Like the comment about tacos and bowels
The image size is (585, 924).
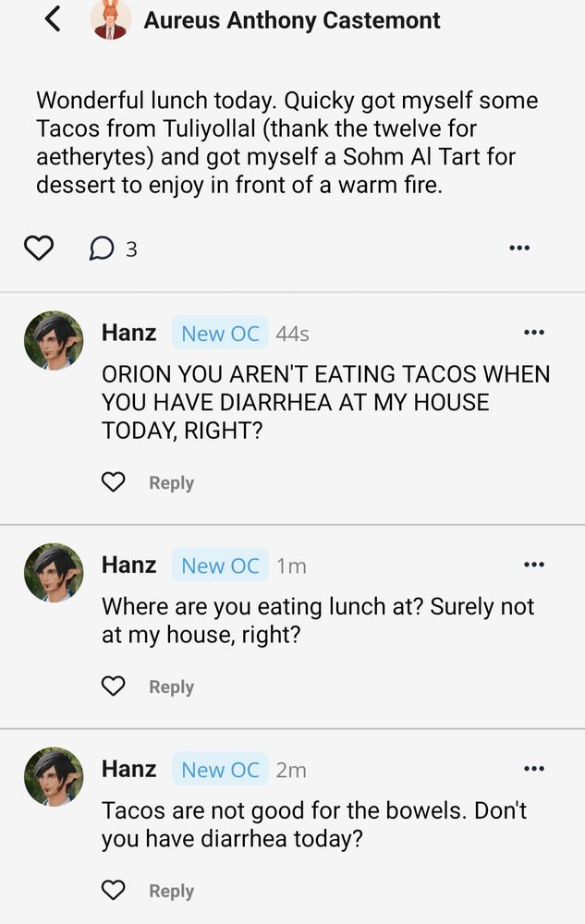pos(113,891)
